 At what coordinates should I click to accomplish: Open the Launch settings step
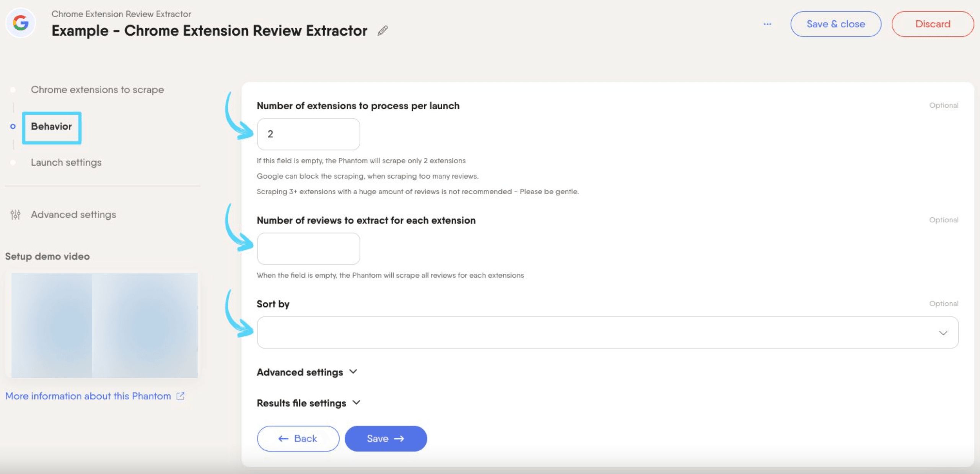pos(66,162)
